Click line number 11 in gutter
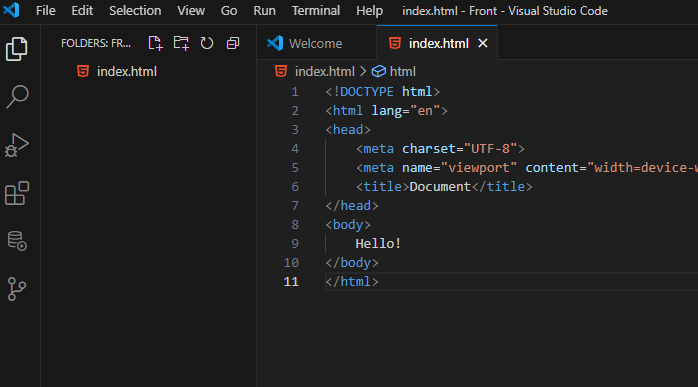The height and width of the screenshot is (387, 698). click(291, 282)
